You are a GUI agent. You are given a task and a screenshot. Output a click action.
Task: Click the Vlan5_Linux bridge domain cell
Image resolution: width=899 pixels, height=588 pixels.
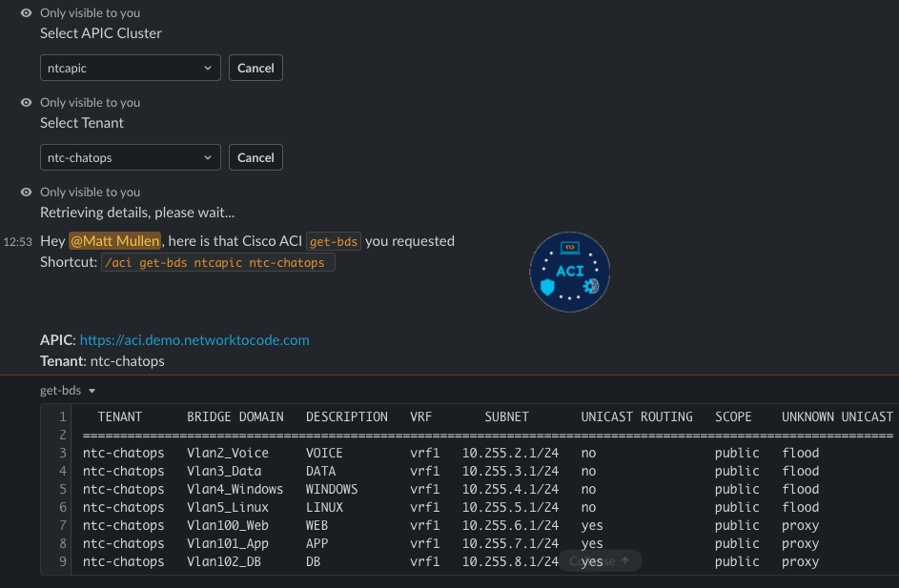228,507
